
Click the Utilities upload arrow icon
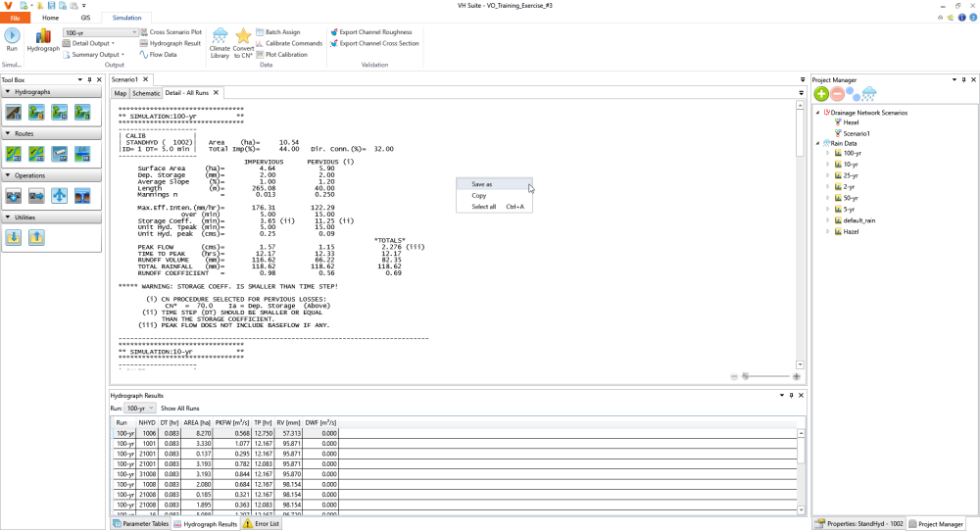[x=36, y=237]
